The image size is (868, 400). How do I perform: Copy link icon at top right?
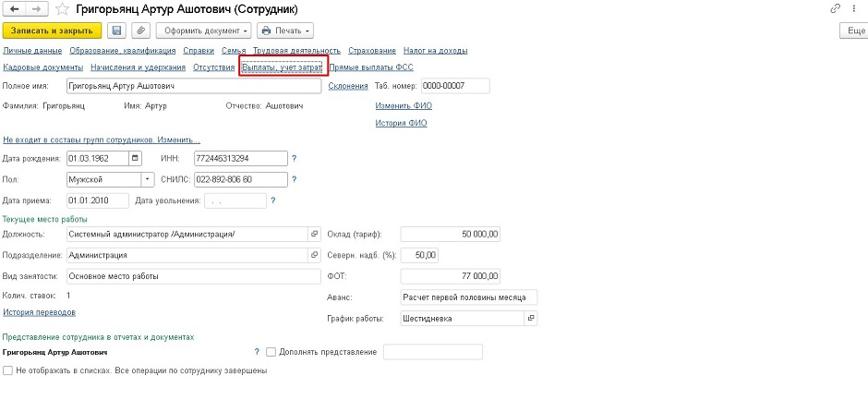tap(836, 8)
